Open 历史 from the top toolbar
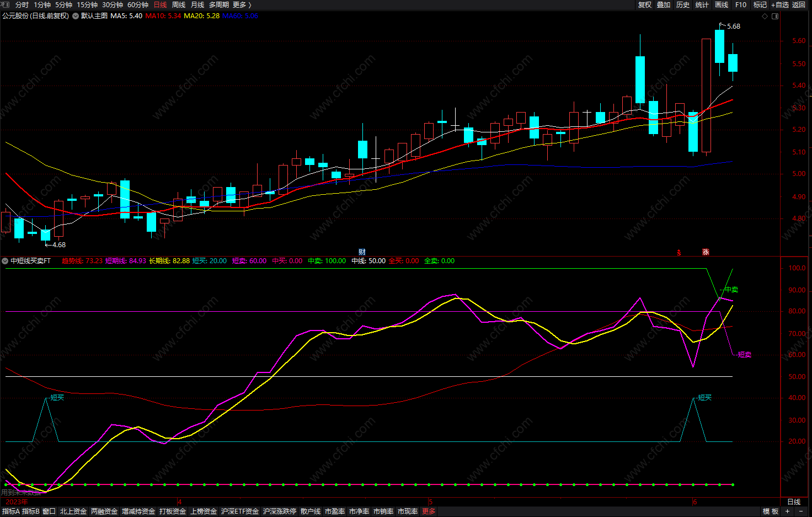The height and width of the screenshot is (517, 812). click(683, 4)
